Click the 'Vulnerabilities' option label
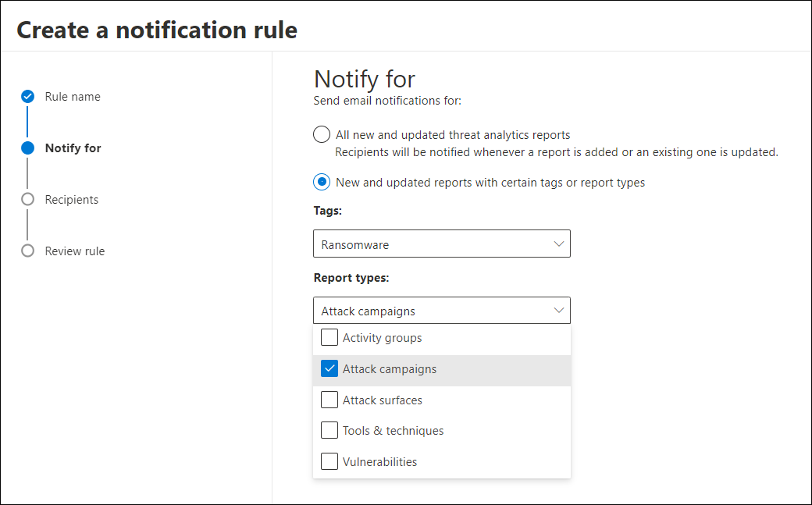812x505 pixels. [x=379, y=462]
